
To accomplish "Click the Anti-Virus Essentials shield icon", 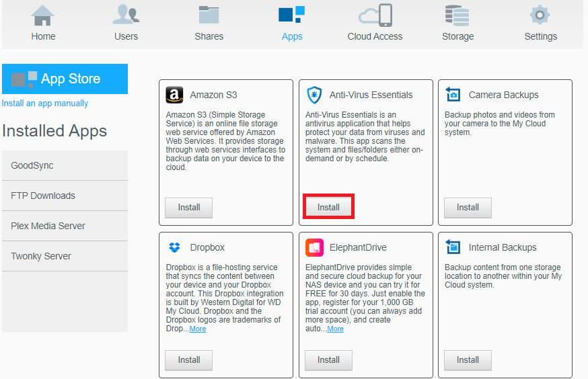I will click(314, 95).
